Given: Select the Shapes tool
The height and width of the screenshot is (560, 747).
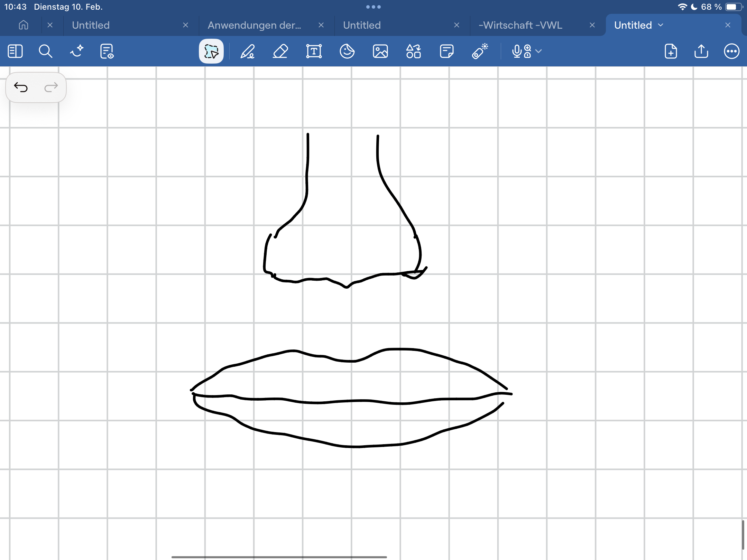Looking at the screenshot, I should [x=413, y=52].
